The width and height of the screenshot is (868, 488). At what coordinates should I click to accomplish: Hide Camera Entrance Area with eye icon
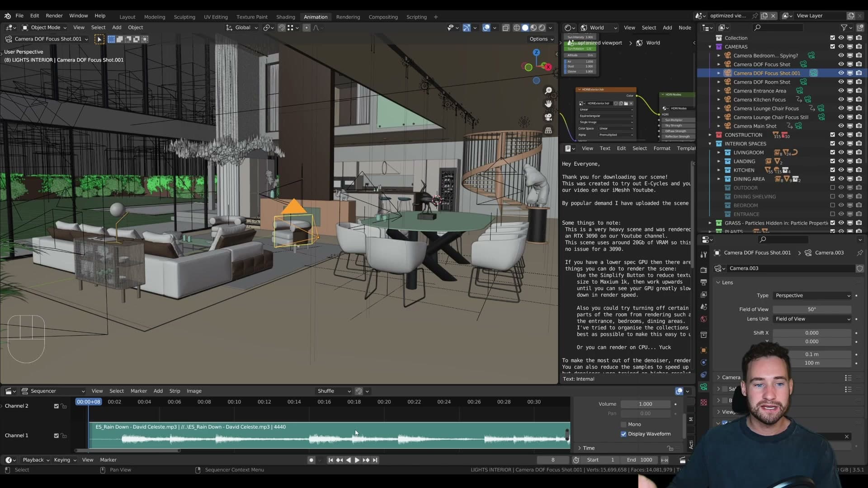click(841, 91)
